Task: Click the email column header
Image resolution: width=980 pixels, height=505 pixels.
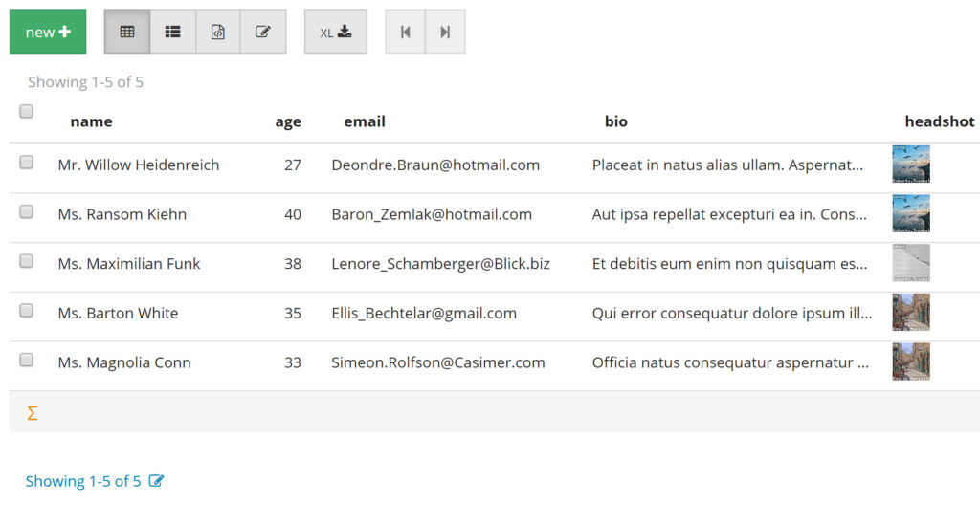Action: coord(365,121)
